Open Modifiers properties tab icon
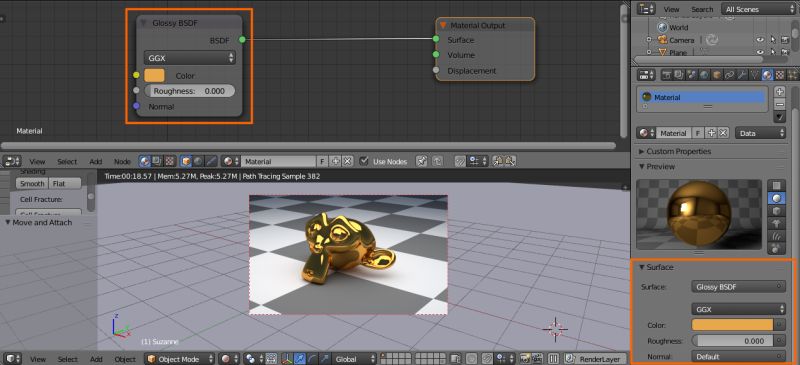 pos(742,75)
